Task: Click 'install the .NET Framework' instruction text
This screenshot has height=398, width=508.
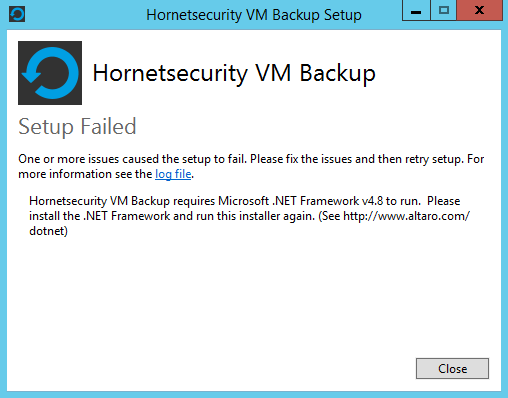Action: pyautogui.click(x=100, y=216)
